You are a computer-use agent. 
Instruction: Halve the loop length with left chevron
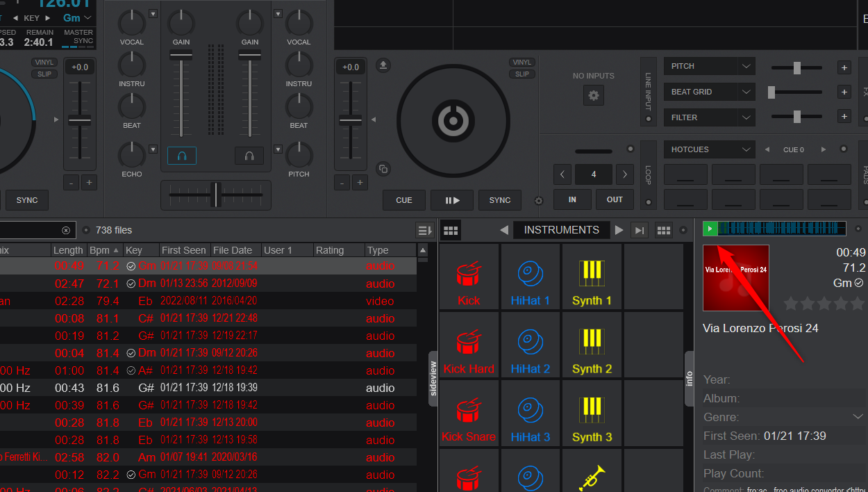(562, 174)
